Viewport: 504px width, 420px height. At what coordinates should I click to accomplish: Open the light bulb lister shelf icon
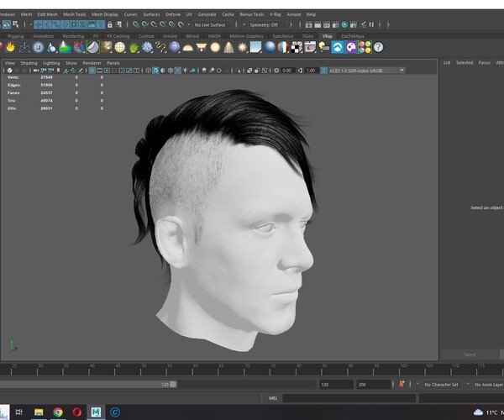(324, 48)
